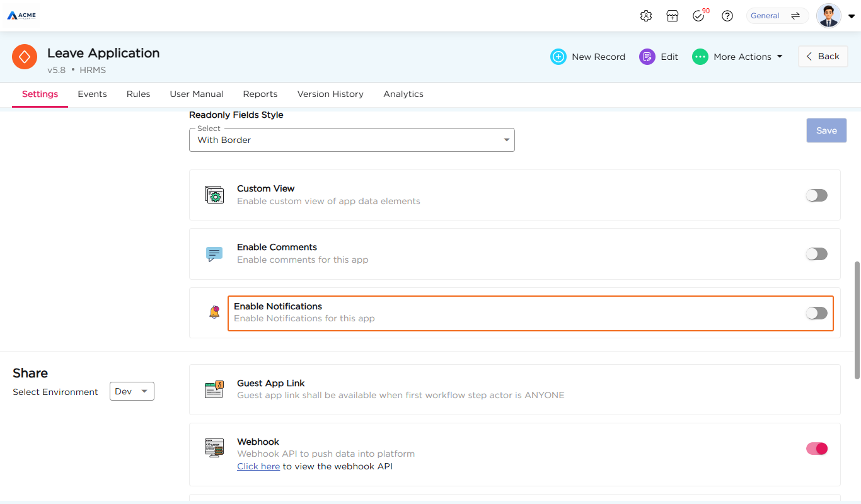Open the tasks checkmark icon with 90 badge
Viewport: 861px width, 504px height.
click(699, 16)
